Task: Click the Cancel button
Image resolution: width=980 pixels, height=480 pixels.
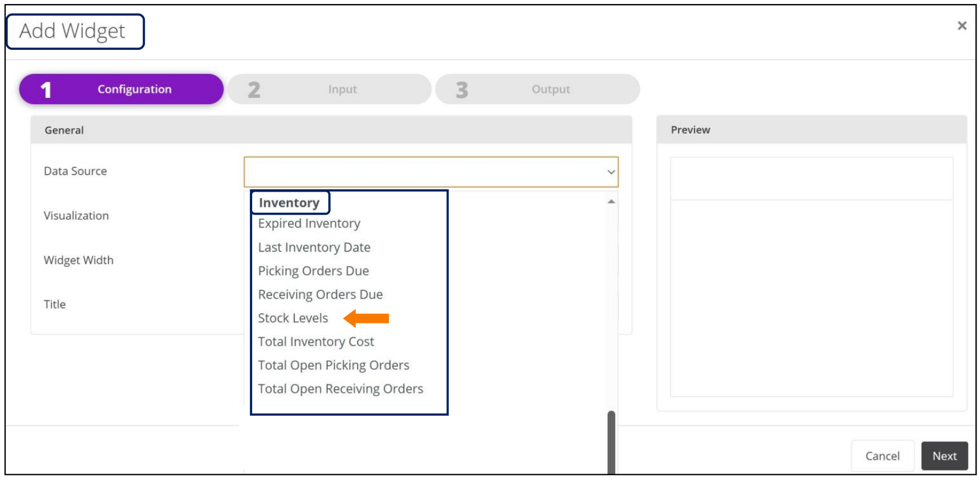Action: coord(883,456)
